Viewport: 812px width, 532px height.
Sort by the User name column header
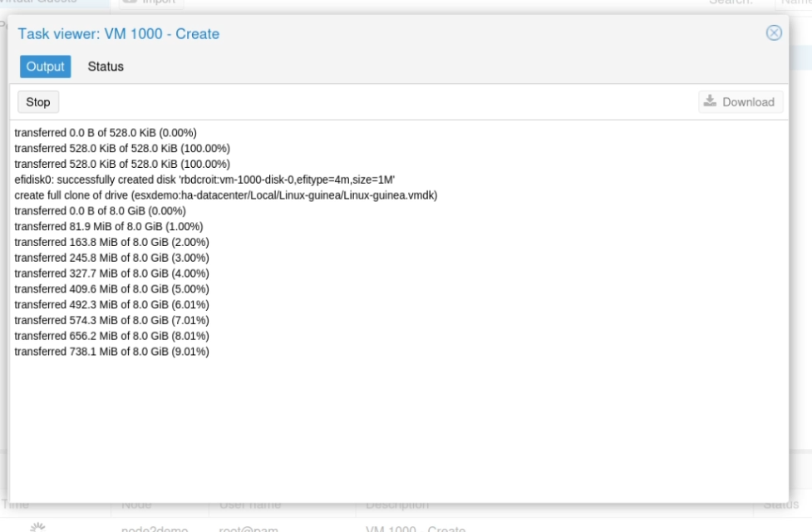[x=250, y=505]
